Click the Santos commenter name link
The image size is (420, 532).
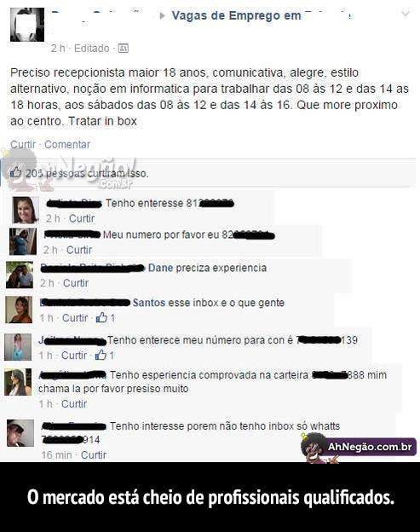(149, 303)
